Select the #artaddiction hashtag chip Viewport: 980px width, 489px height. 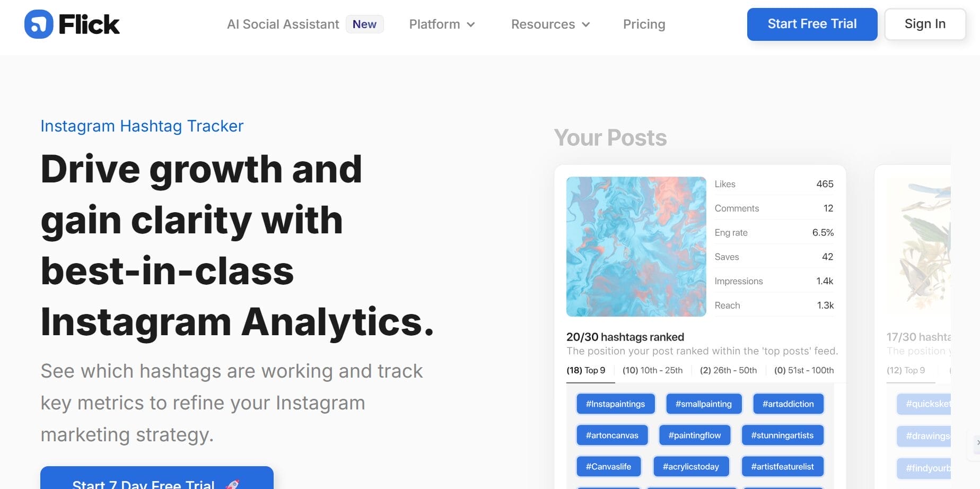pyautogui.click(x=787, y=404)
